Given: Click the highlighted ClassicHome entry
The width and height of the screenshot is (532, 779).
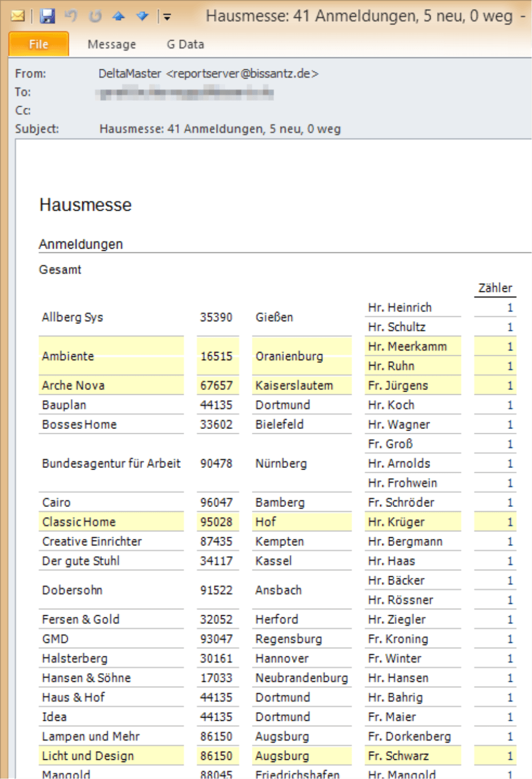Looking at the screenshot, I should (78, 522).
